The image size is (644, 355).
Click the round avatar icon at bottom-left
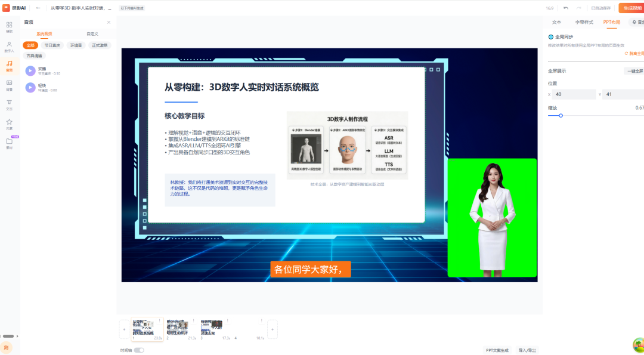pos(6,348)
